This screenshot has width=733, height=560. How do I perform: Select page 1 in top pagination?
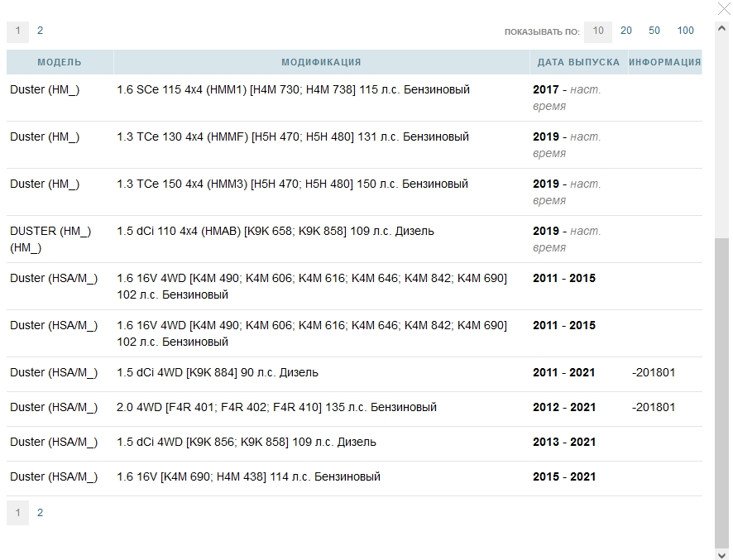pos(17,31)
